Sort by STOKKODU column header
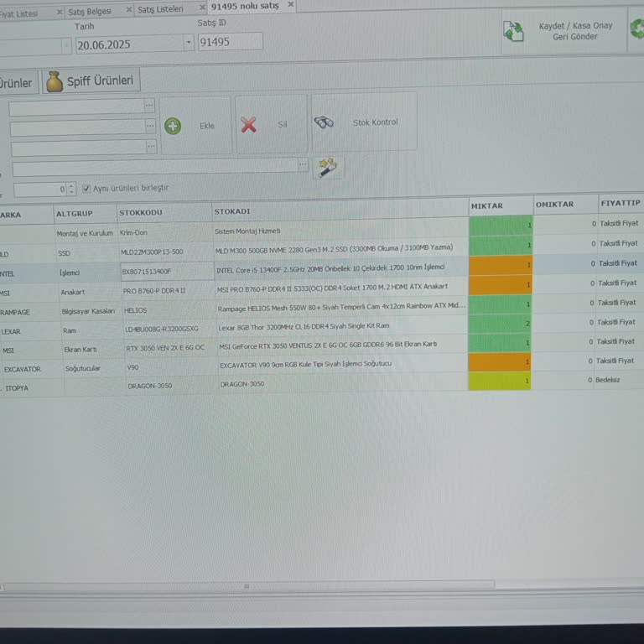 point(164,213)
